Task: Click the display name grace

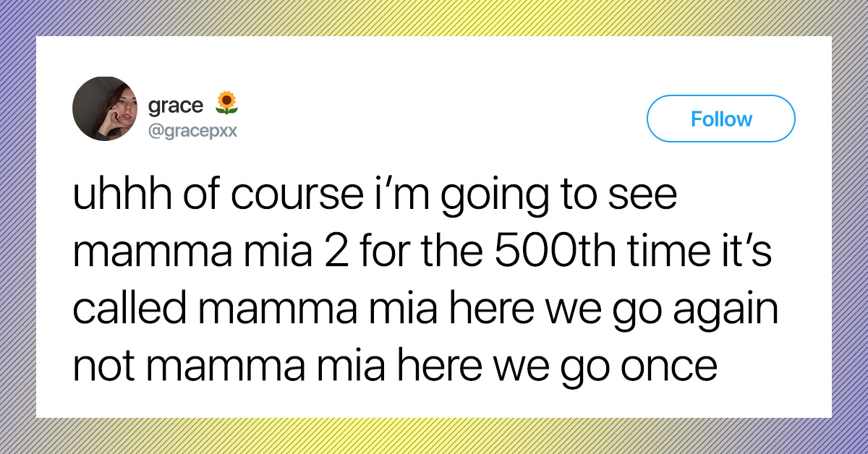Action: (x=176, y=106)
